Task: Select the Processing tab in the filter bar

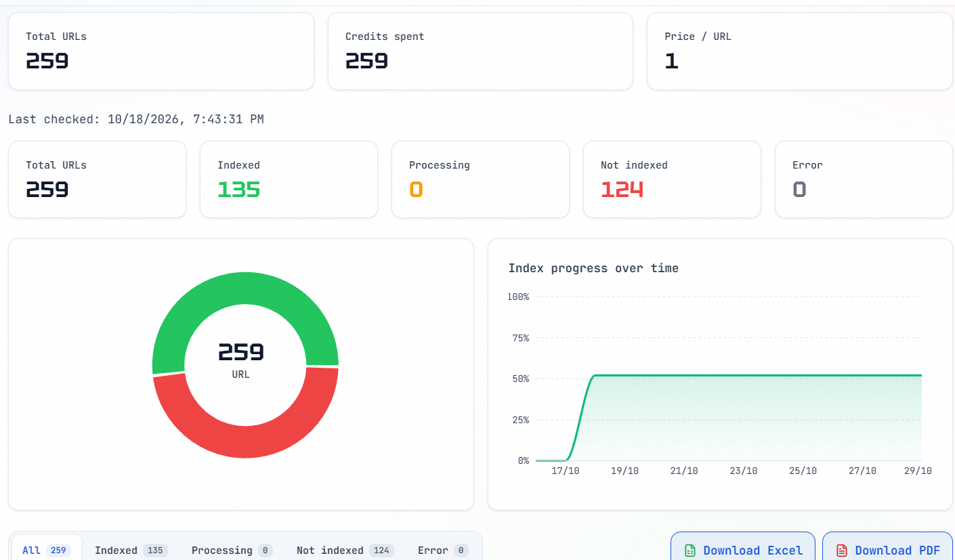Action: [x=232, y=551]
